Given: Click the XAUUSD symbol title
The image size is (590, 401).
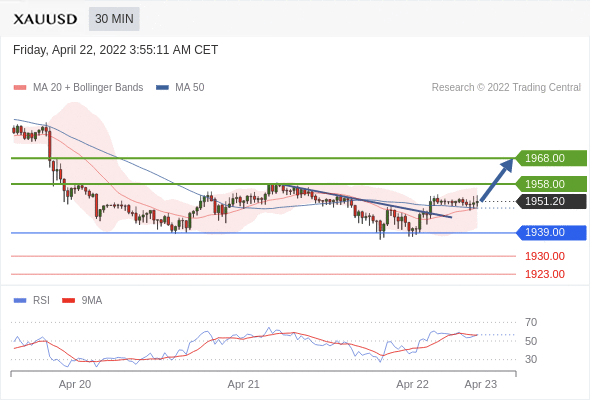Looking at the screenshot, I should 45,19.
